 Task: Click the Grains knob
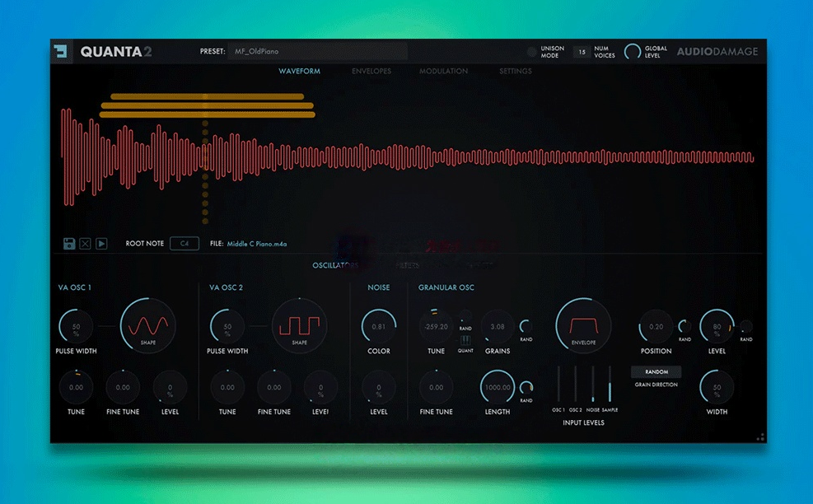tap(498, 327)
